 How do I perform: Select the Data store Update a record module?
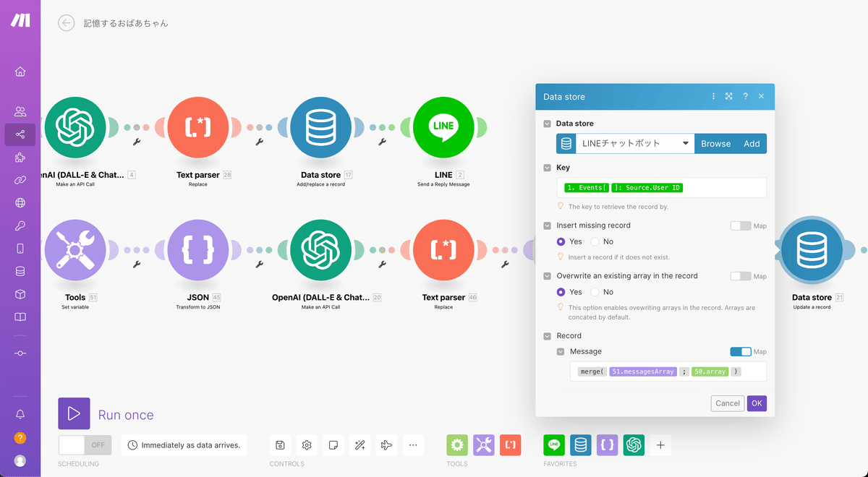click(x=812, y=250)
